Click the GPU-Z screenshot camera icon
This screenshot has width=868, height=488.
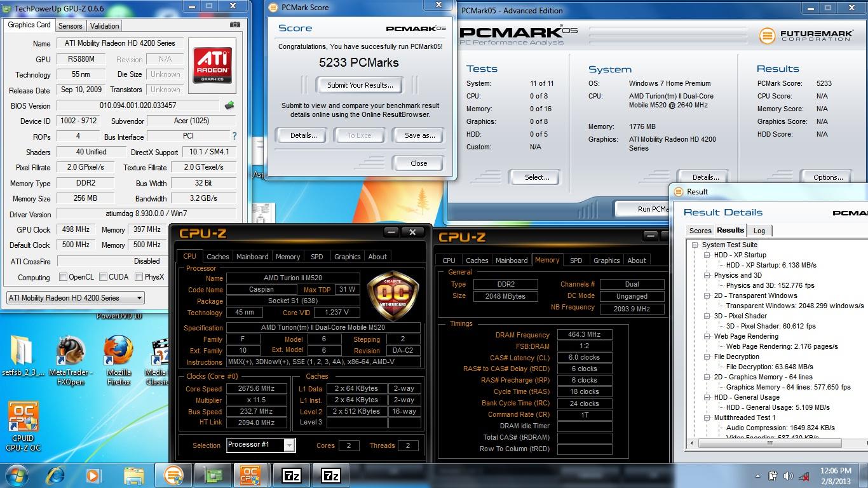click(235, 25)
